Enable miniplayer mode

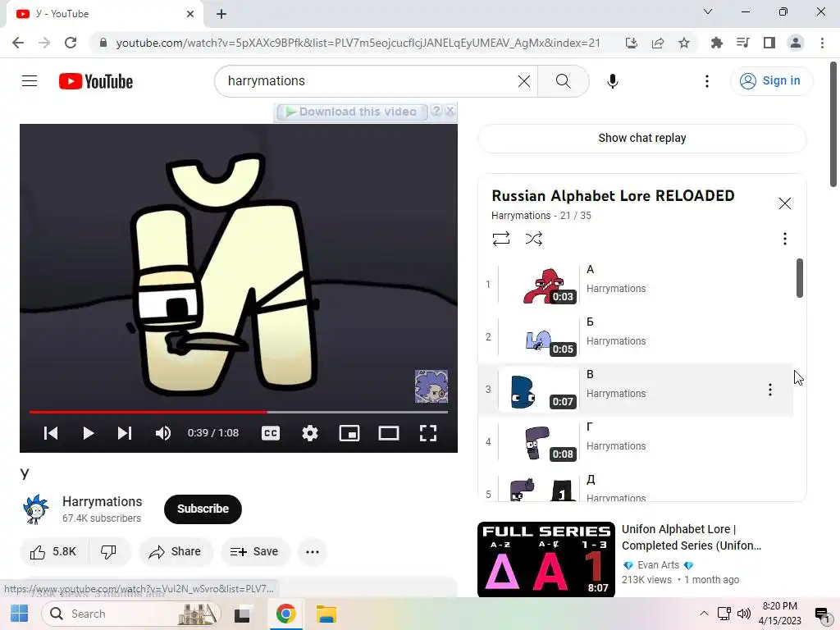tap(349, 433)
